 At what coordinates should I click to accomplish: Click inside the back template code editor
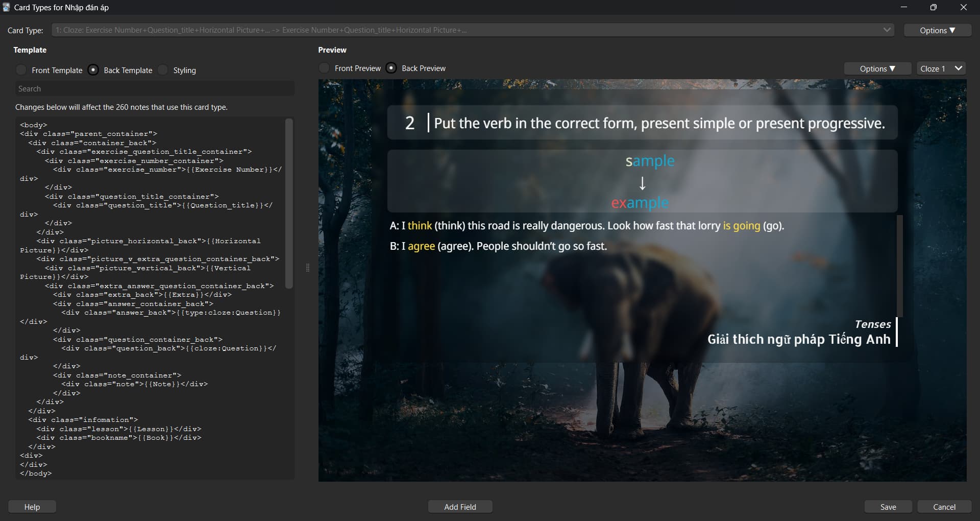(151, 298)
